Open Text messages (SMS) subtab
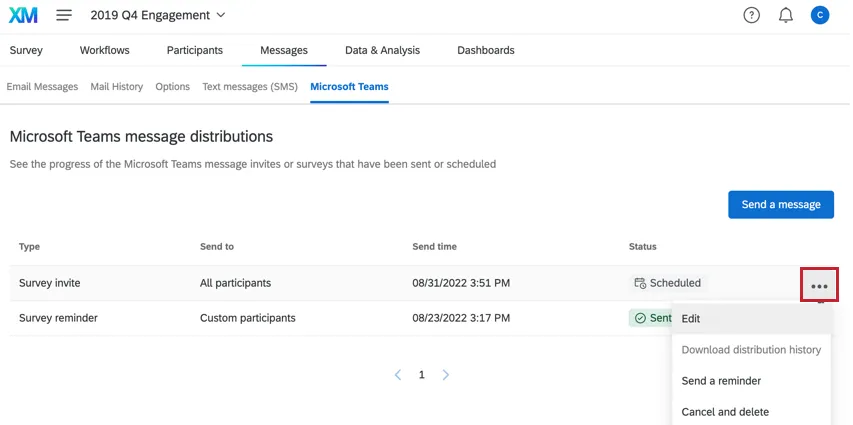Viewport: 853px width, 425px height. click(250, 87)
